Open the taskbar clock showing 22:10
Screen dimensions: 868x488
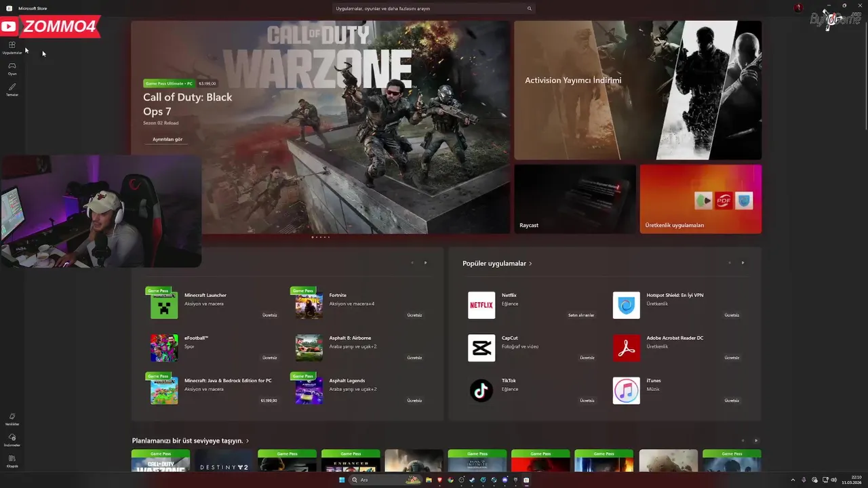point(852,480)
